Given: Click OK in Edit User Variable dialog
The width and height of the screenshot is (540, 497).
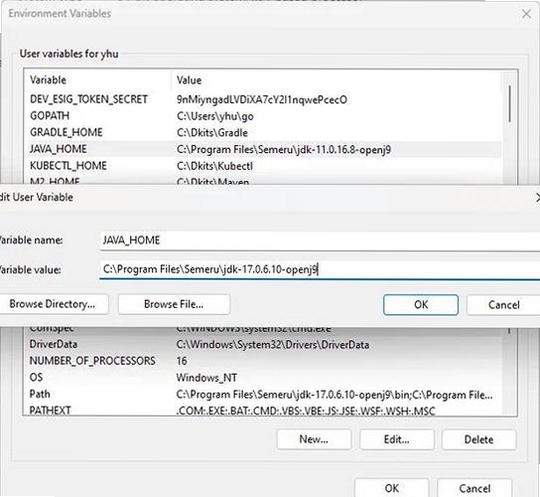Looking at the screenshot, I should tap(421, 304).
